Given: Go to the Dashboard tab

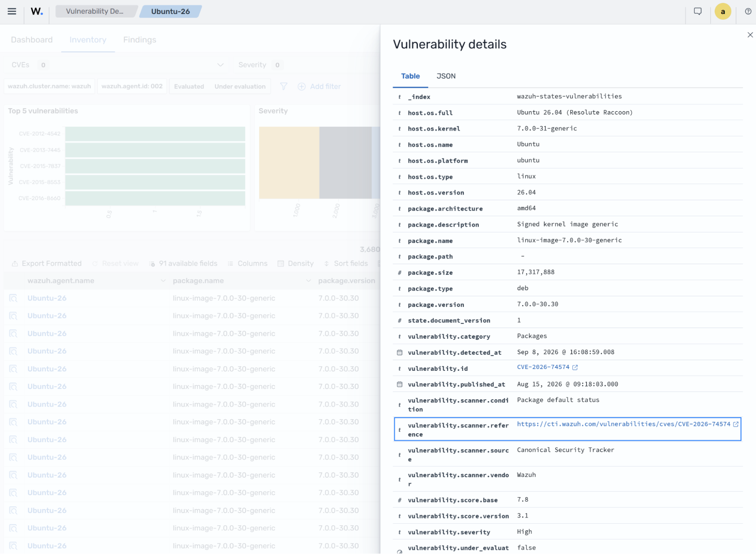Looking at the screenshot, I should pyautogui.click(x=32, y=40).
